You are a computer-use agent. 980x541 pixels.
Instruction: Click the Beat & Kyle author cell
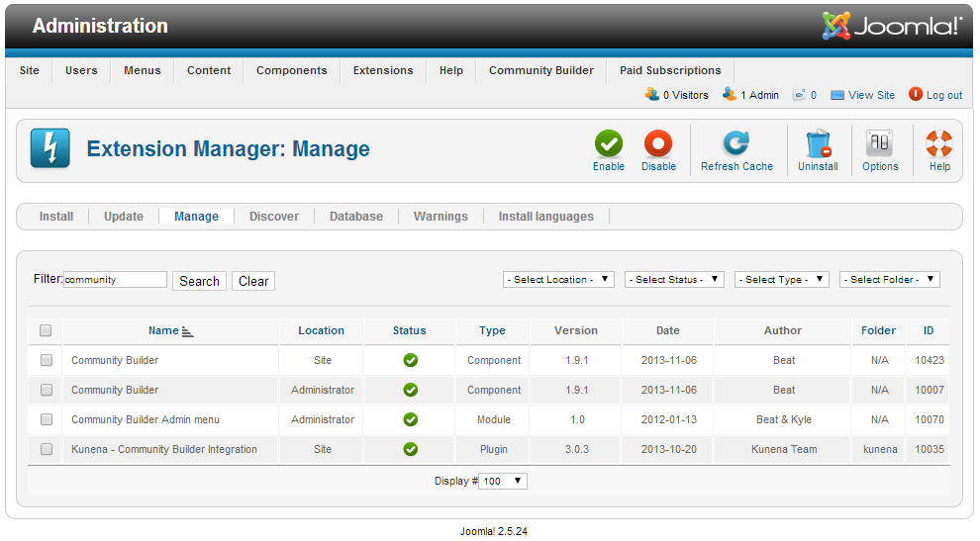pyautogui.click(x=784, y=419)
